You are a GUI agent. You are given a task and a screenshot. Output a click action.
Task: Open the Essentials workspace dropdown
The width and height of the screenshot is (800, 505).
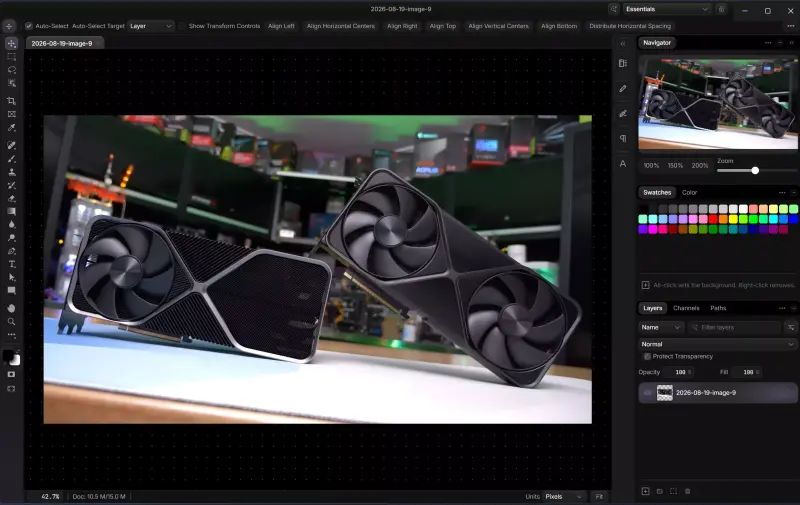point(666,9)
